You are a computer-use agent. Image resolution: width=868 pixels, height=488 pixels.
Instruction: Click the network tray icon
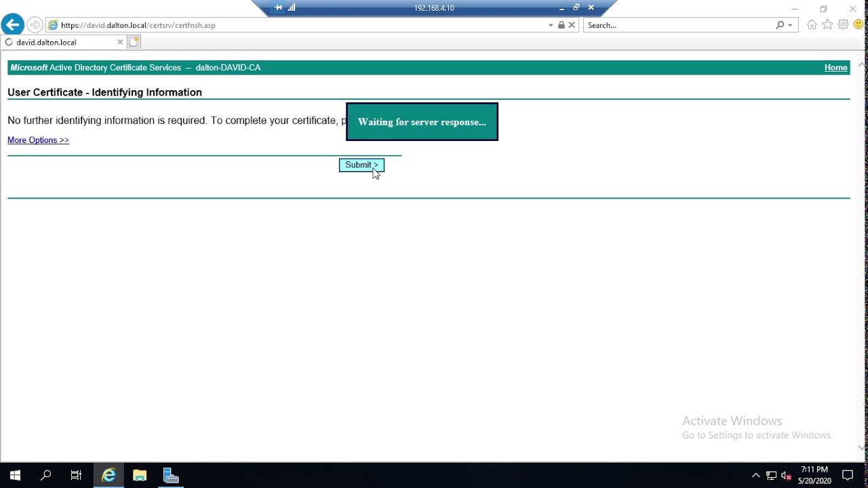tap(771, 476)
